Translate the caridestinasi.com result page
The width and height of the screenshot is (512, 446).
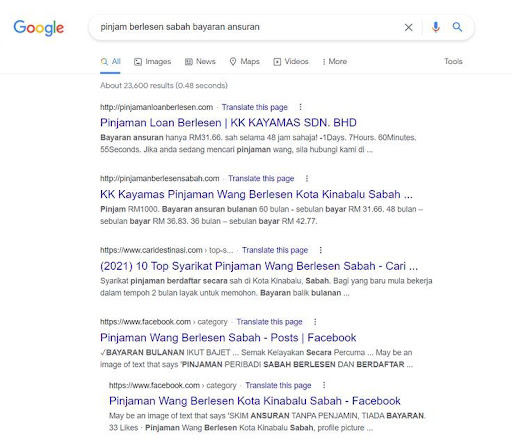(x=275, y=250)
